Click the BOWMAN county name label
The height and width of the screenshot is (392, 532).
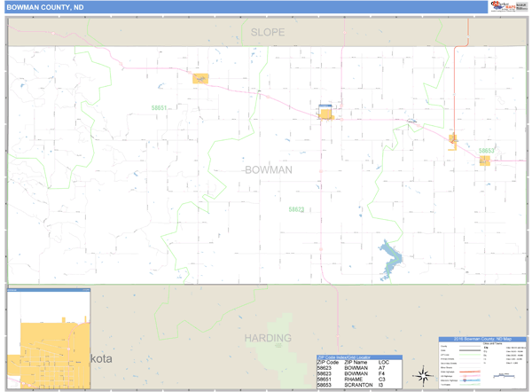click(268, 169)
